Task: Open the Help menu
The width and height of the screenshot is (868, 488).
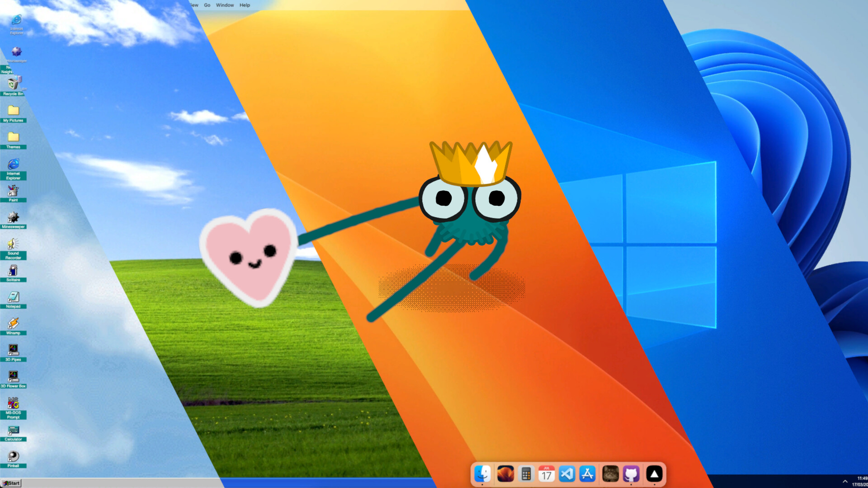Action: [245, 5]
